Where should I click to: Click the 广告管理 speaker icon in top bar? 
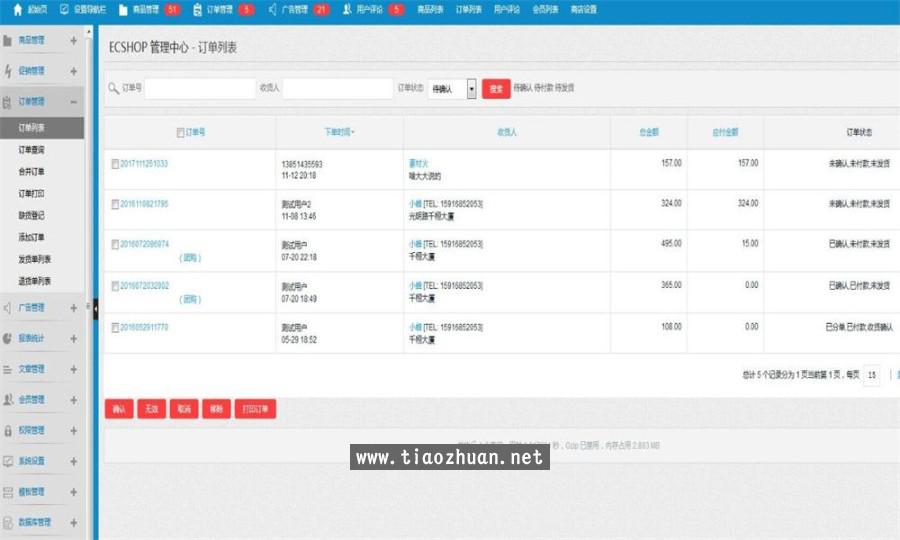pos(273,10)
